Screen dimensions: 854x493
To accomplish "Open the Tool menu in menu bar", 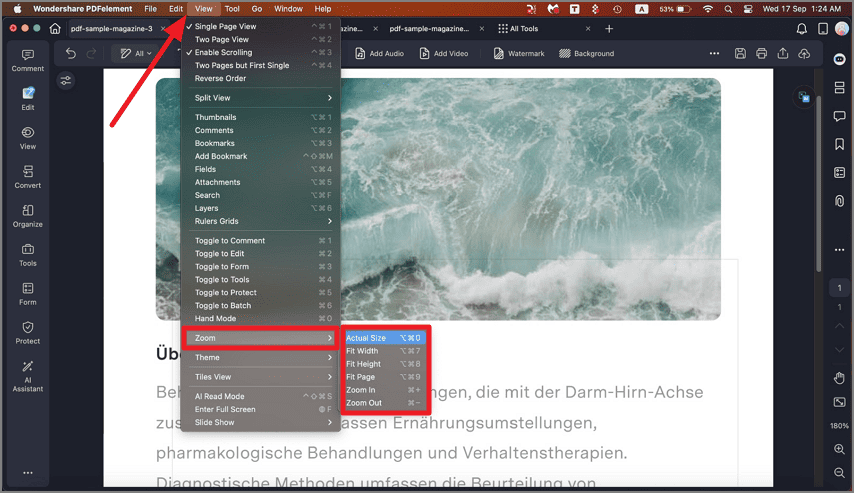I will pos(232,9).
